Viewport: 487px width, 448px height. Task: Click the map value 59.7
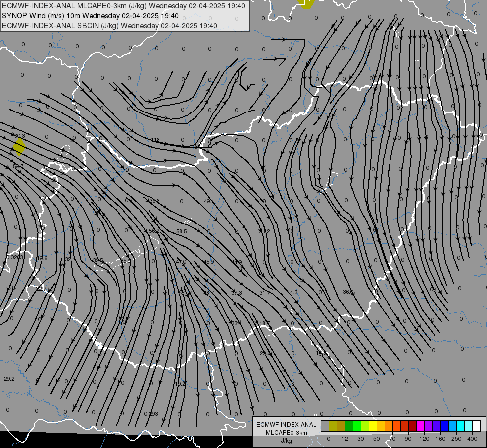[x=18, y=166]
